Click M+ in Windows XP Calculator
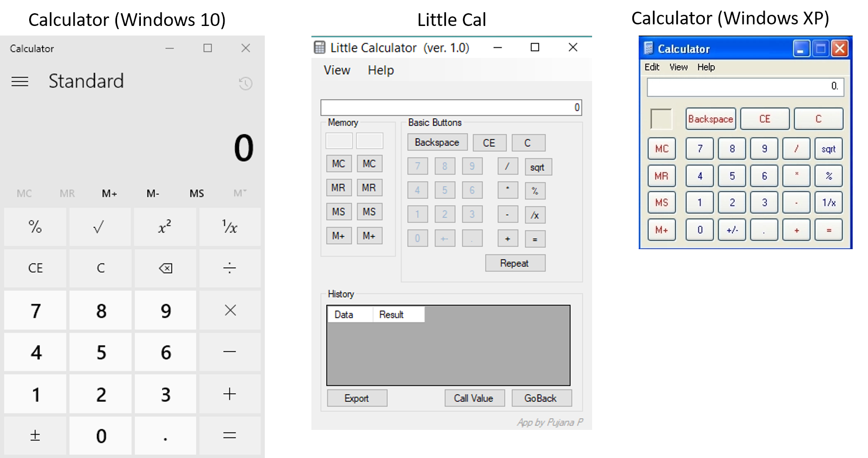This screenshot has width=868, height=458. (662, 230)
